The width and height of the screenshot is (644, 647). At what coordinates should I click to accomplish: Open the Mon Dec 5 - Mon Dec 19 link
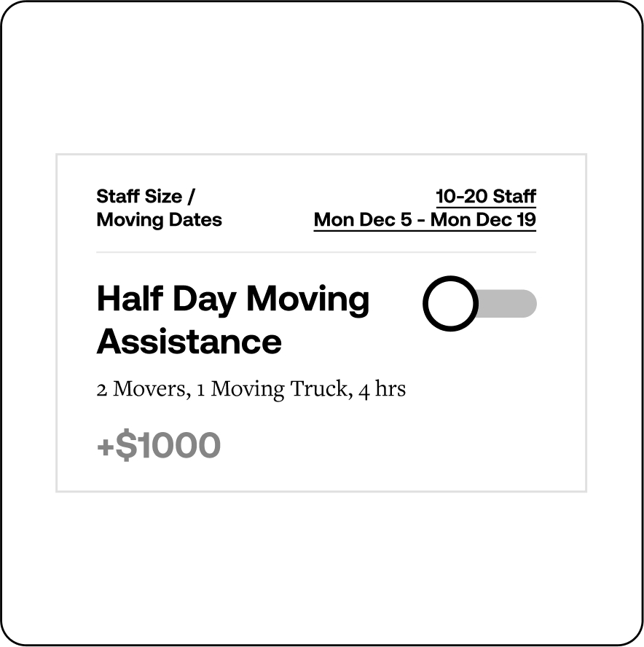(x=425, y=220)
